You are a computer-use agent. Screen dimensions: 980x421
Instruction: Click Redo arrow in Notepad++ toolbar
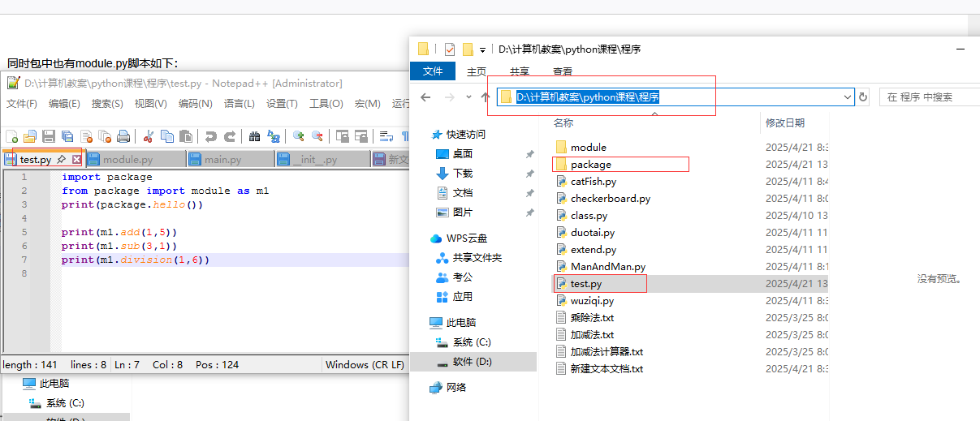pos(230,136)
